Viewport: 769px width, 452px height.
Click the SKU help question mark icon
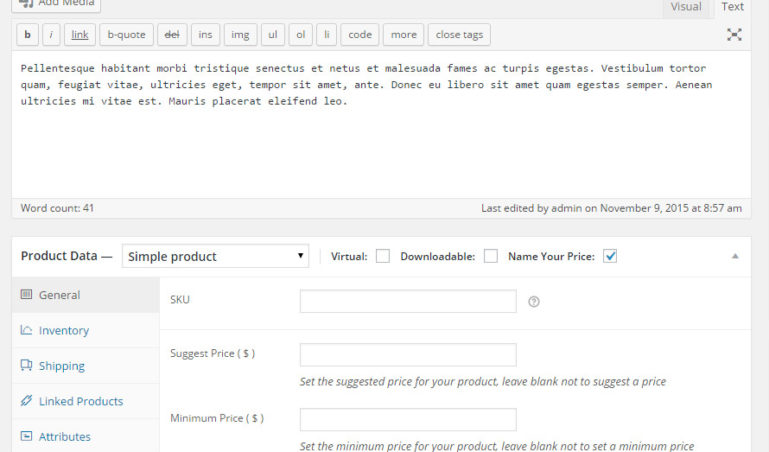click(x=534, y=301)
